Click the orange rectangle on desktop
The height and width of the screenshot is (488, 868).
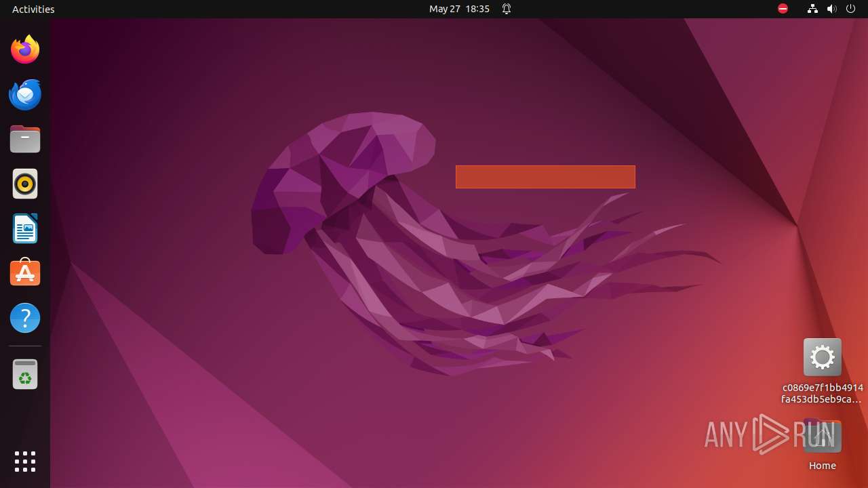click(x=545, y=177)
